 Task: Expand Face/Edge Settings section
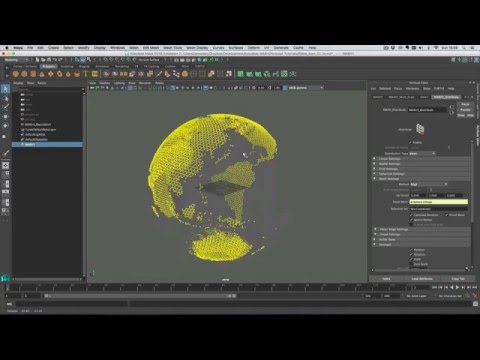tap(421, 229)
